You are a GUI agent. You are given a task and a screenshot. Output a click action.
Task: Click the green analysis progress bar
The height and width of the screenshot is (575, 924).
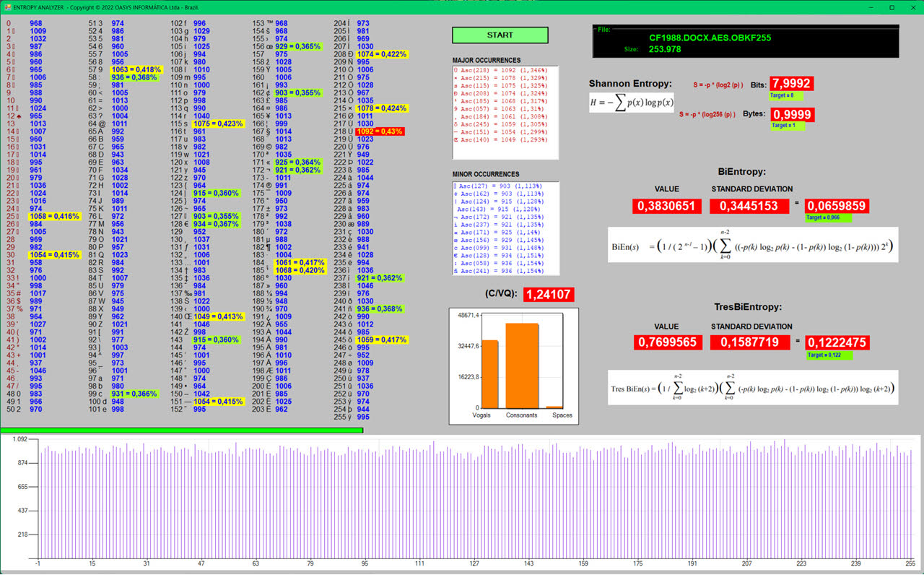182,430
